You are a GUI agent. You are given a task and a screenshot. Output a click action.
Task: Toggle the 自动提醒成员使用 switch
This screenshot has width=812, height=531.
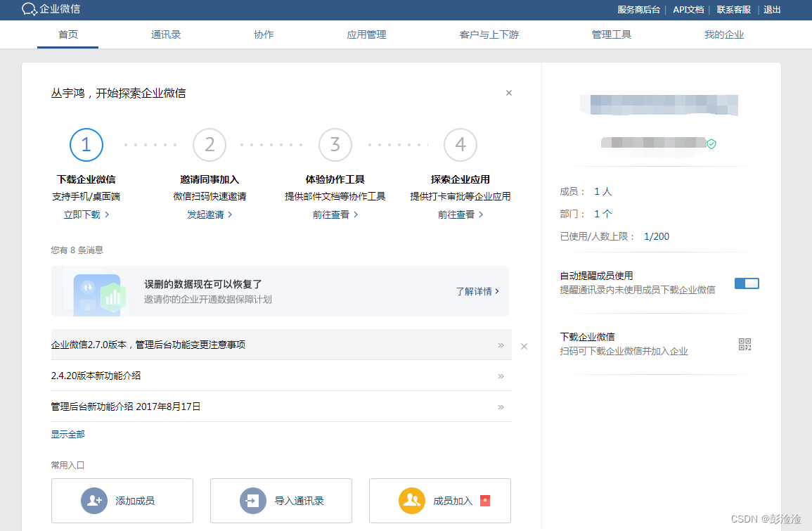click(747, 283)
